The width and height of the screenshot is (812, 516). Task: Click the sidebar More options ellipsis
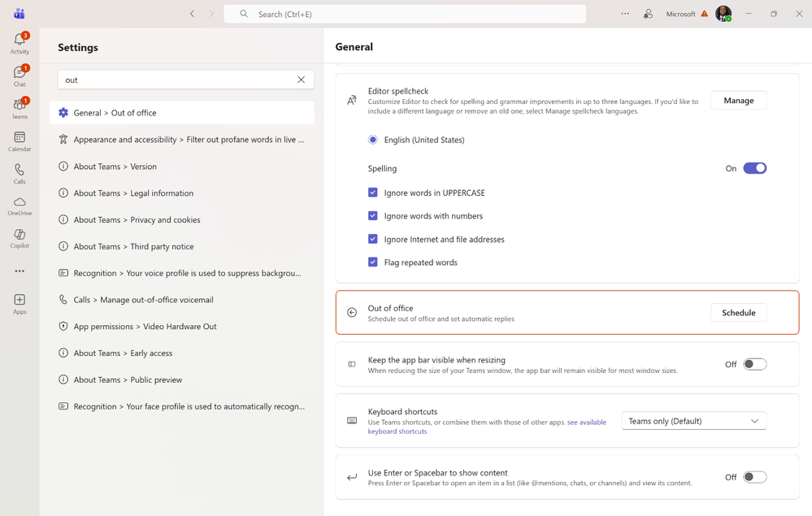point(19,271)
